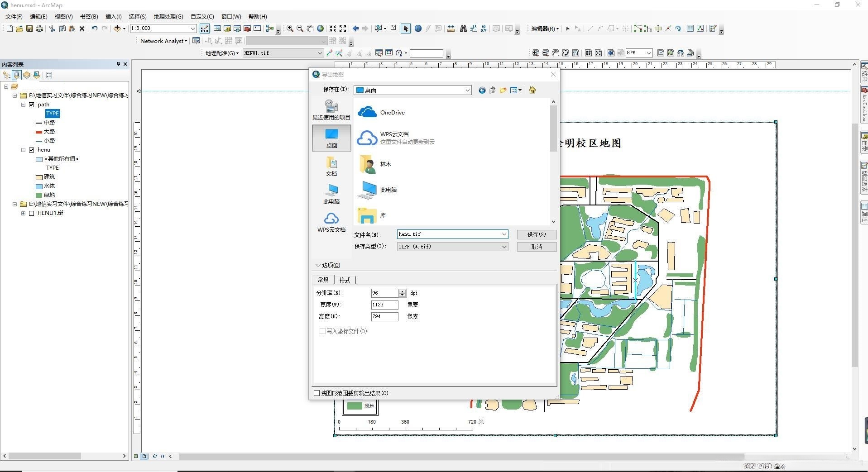Click the Identify info tool
The height and width of the screenshot is (472, 868).
click(x=418, y=29)
